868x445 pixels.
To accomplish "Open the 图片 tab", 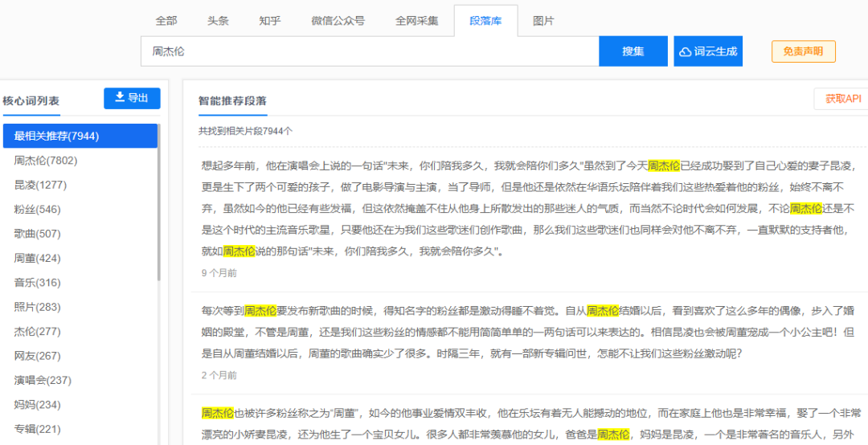I will pos(543,21).
